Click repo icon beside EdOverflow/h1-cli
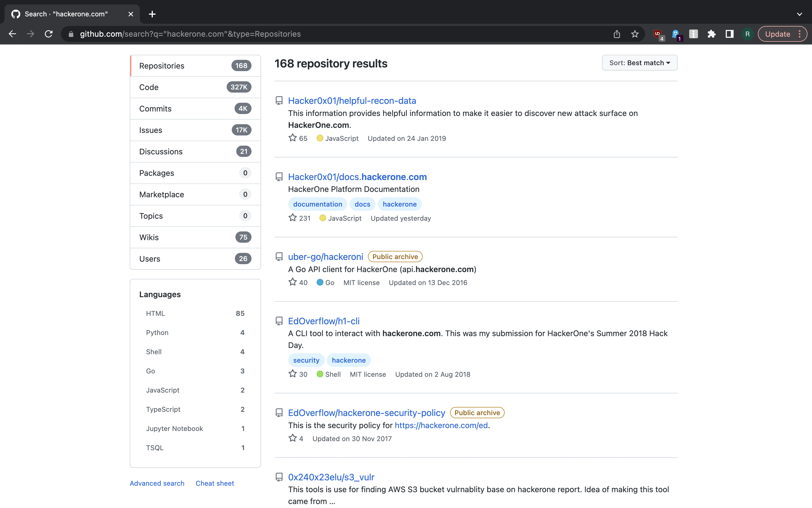 pyautogui.click(x=279, y=321)
